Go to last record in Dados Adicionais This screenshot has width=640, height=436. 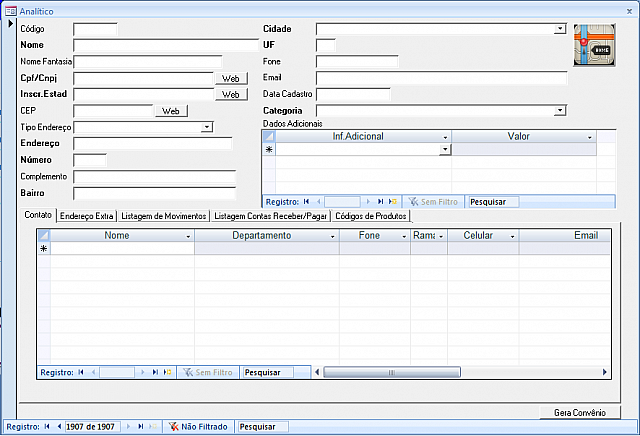pyautogui.click(x=380, y=202)
